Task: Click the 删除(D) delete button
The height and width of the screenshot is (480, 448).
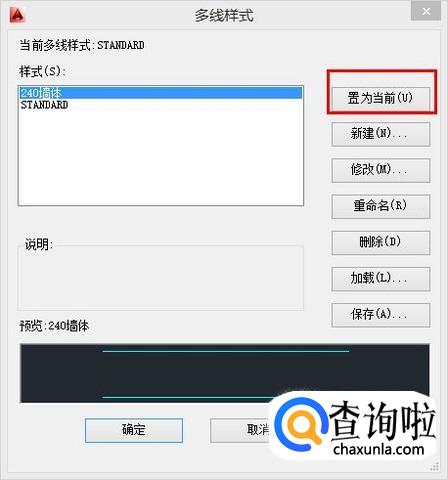Action: (381, 243)
